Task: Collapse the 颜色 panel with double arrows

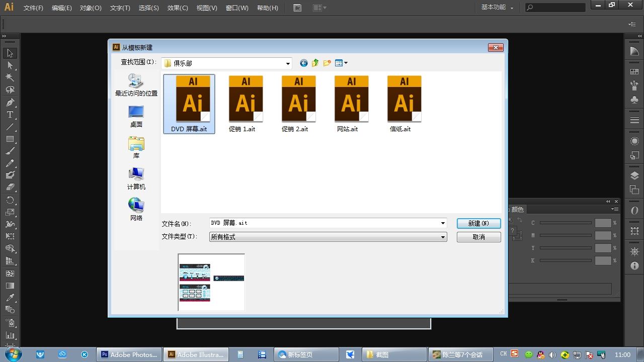Action: pos(608,201)
